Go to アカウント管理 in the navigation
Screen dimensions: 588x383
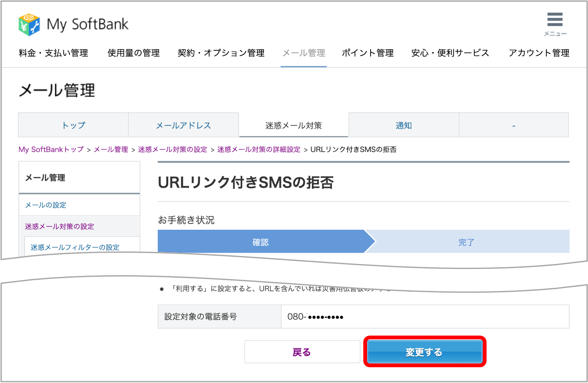(x=539, y=53)
